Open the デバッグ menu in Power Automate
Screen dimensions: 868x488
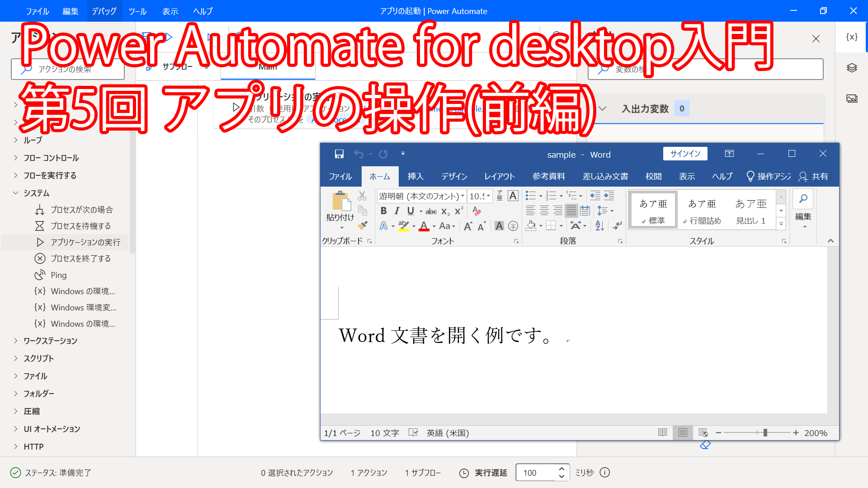point(104,11)
